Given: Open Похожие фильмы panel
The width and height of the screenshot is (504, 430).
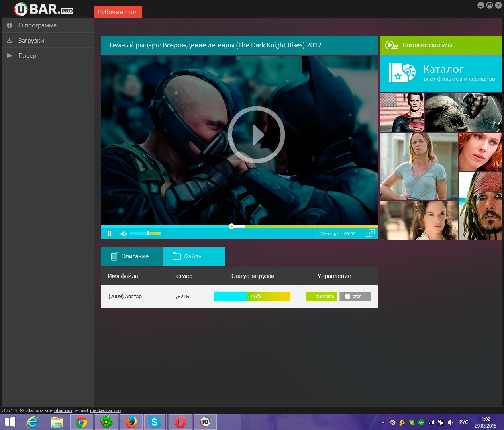Looking at the screenshot, I should click(x=441, y=45).
